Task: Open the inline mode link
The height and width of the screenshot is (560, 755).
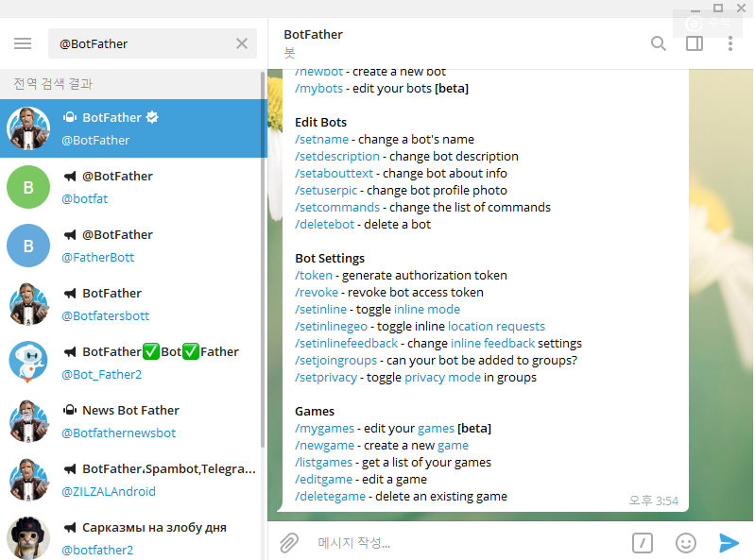Action: [426, 310]
